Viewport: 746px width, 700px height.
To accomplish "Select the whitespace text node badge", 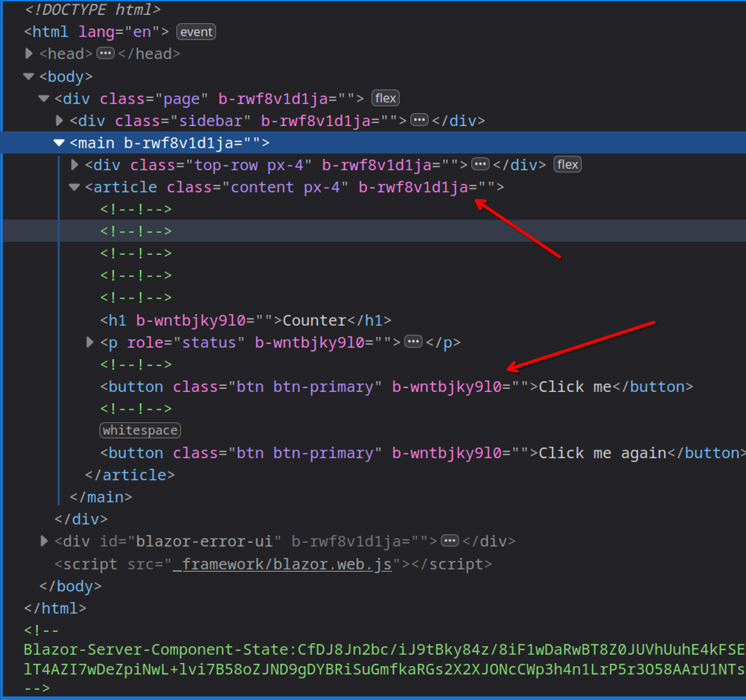I will [140, 431].
